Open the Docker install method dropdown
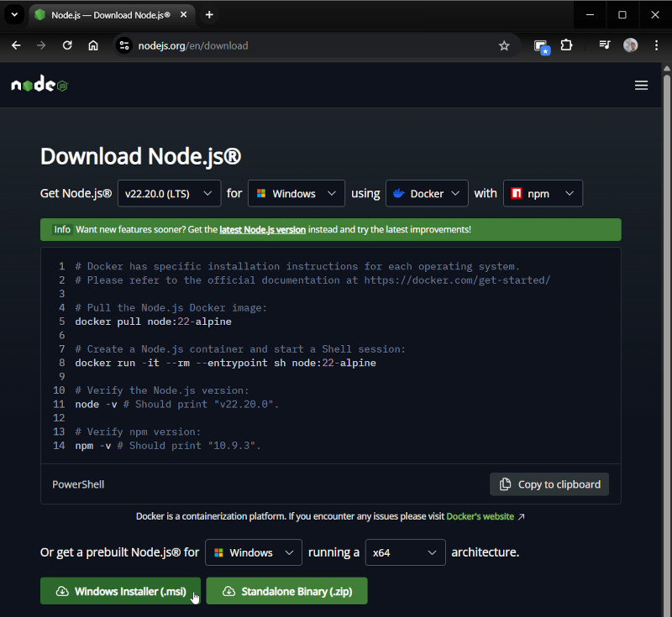The image size is (672, 617). pyautogui.click(x=427, y=193)
